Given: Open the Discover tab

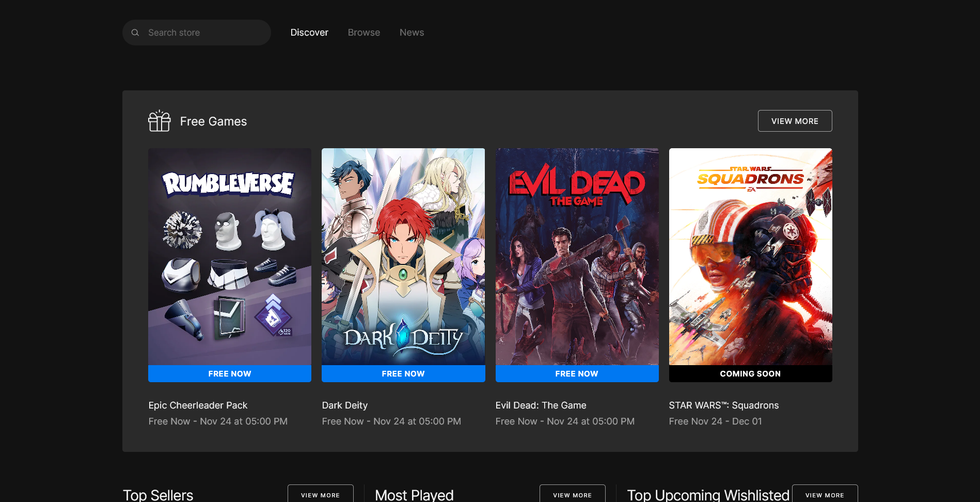Looking at the screenshot, I should 309,33.
